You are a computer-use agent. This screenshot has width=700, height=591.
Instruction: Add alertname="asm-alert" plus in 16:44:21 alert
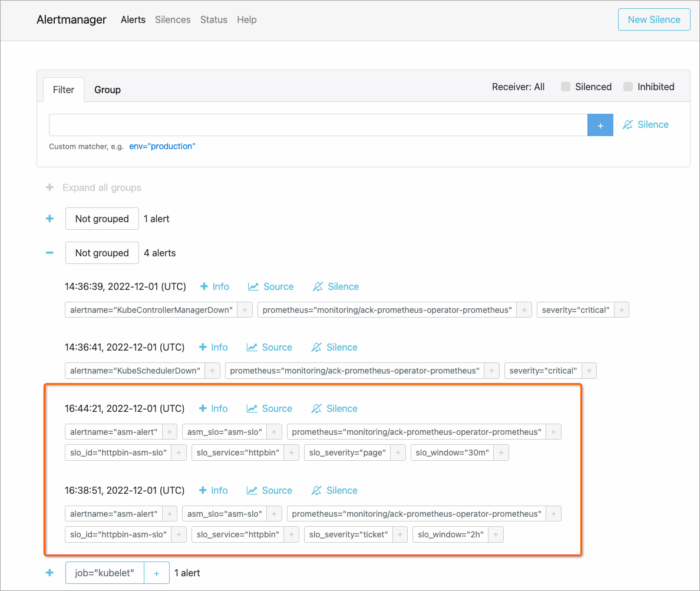tap(170, 432)
